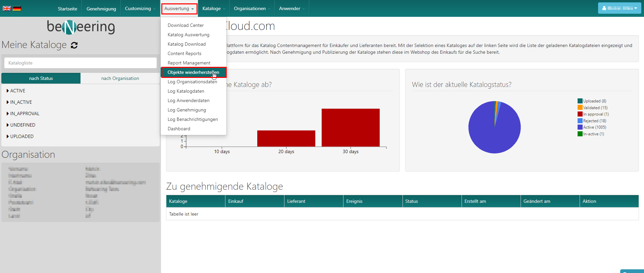This screenshot has width=644, height=273.
Task: Switch to the nach Organisation tab
Action: pyautogui.click(x=120, y=78)
